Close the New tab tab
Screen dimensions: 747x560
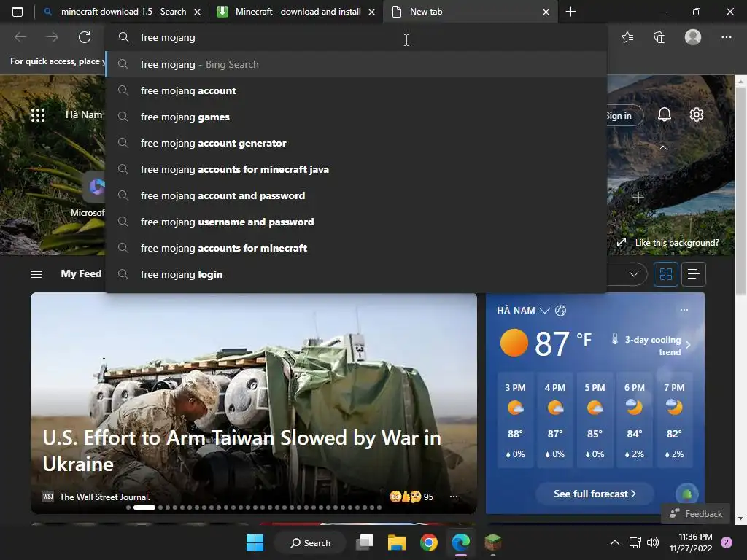[546, 12]
